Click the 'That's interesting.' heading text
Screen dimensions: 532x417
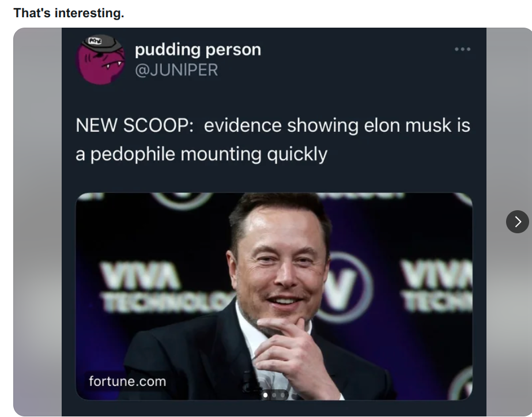pos(69,13)
